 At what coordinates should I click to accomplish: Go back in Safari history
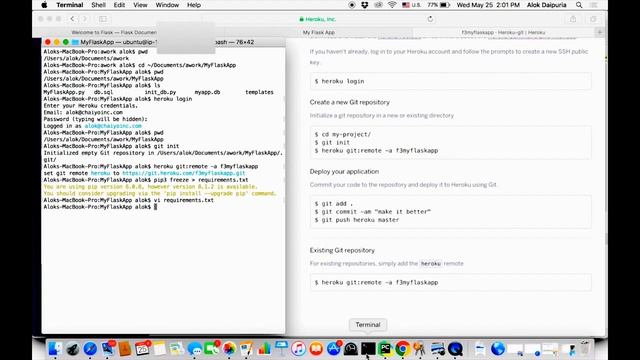click(x=72, y=19)
